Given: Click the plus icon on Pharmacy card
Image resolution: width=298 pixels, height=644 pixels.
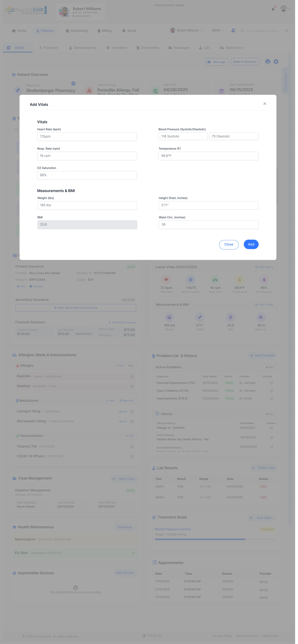Looking at the screenshot, I should tap(73, 84).
